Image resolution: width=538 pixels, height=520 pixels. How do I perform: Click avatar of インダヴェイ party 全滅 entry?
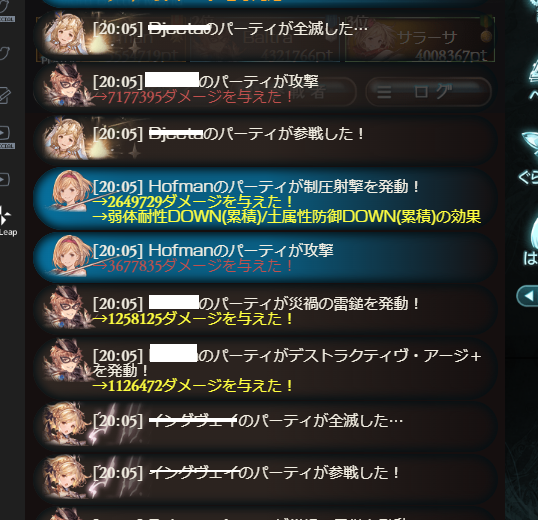pyautogui.click(x=65, y=424)
